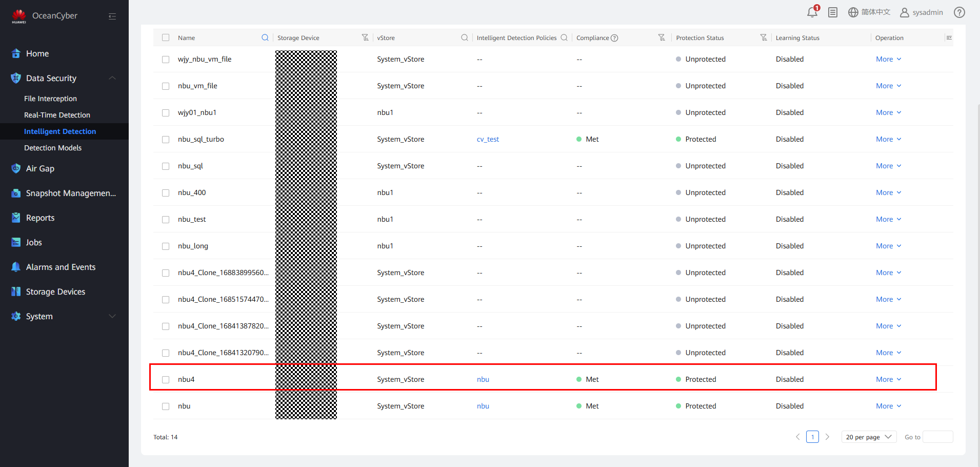980x467 pixels.
Task: Open the 20 per page dropdown
Action: point(869,437)
